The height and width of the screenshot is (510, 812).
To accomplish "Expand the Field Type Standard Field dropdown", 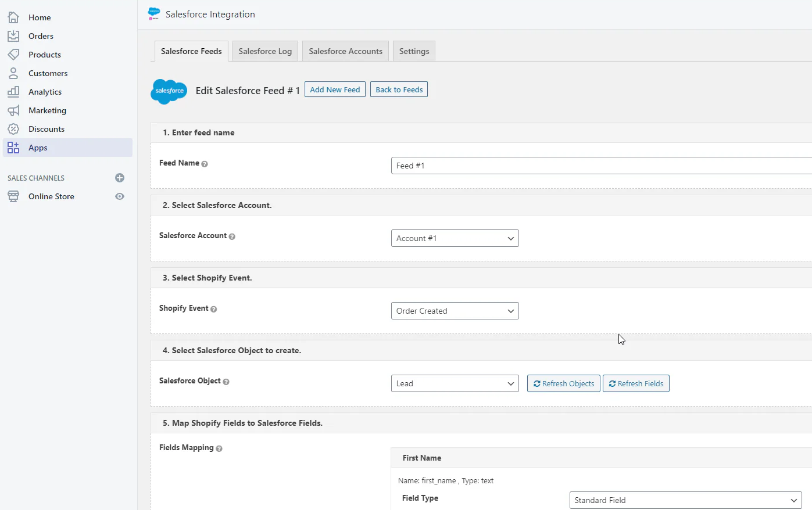I will [685, 500].
